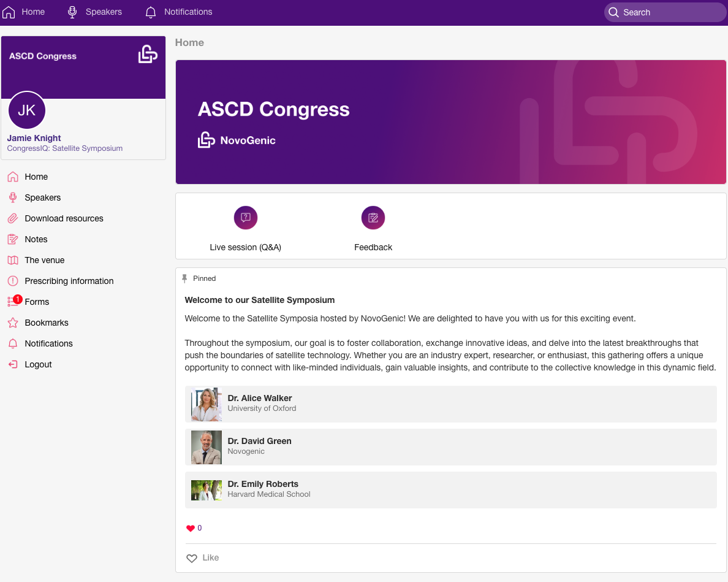728x582 pixels.
Task: Open the Feedback round icon
Action: pos(373,218)
